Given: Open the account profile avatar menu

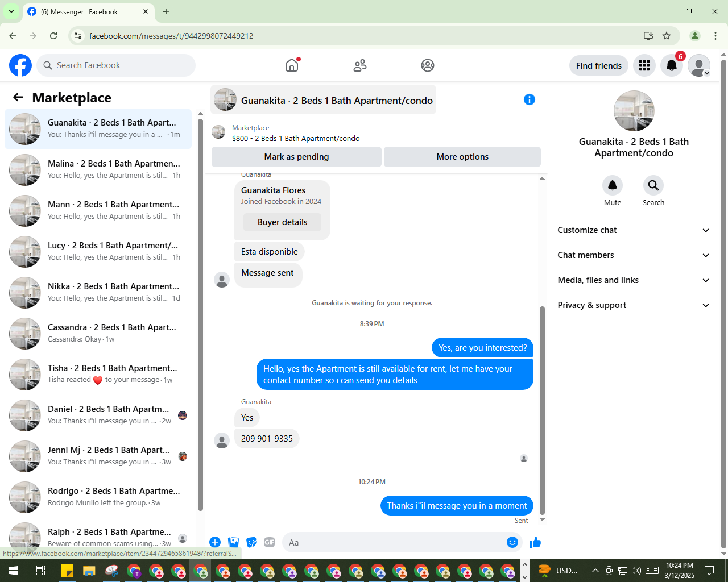Looking at the screenshot, I should [x=699, y=65].
